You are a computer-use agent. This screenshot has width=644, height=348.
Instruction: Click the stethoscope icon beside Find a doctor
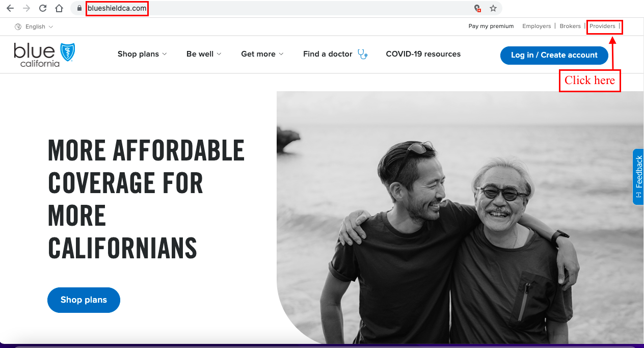[x=362, y=54]
